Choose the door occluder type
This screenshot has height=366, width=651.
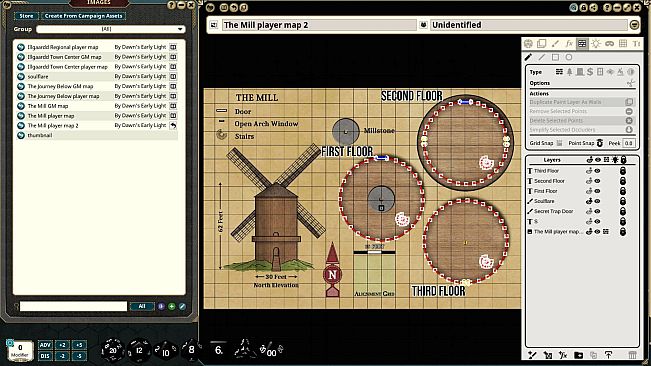(580, 72)
